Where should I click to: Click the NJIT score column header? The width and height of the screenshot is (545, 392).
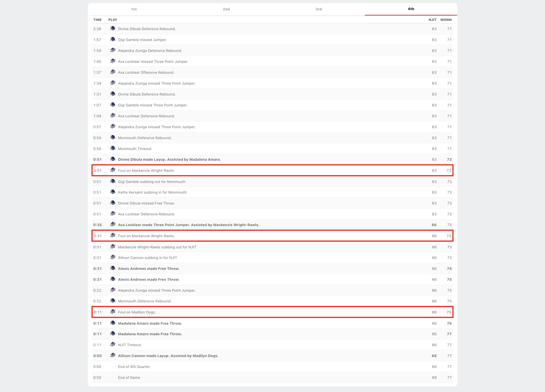(432, 20)
